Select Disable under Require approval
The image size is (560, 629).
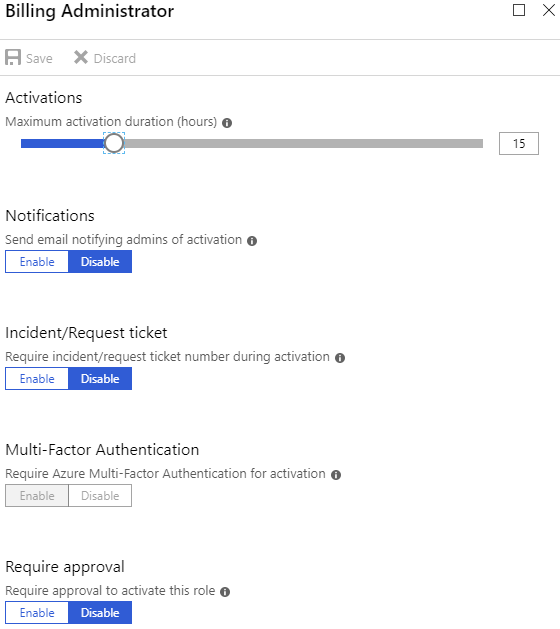(100, 613)
